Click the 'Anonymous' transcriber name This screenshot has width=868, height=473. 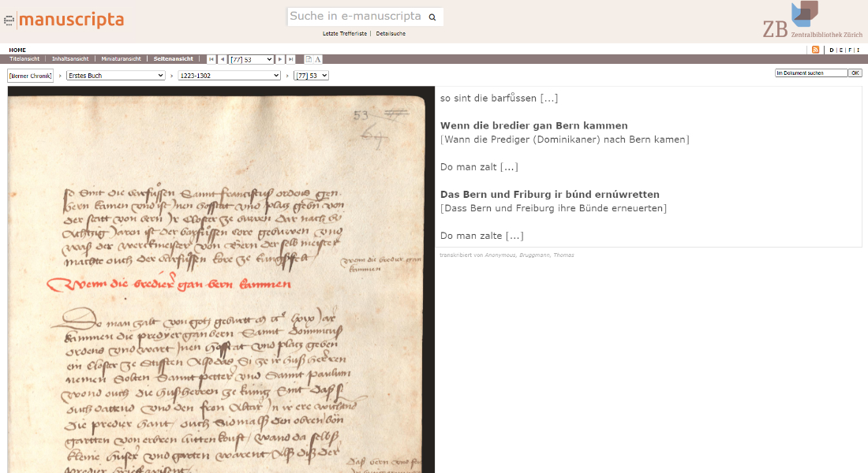(x=499, y=255)
